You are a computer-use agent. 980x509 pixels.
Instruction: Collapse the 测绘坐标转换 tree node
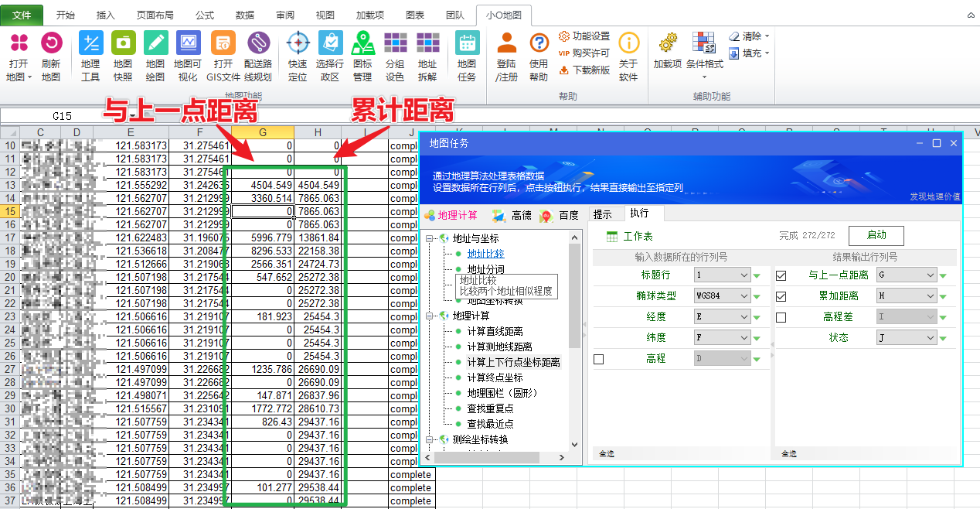(430, 439)
